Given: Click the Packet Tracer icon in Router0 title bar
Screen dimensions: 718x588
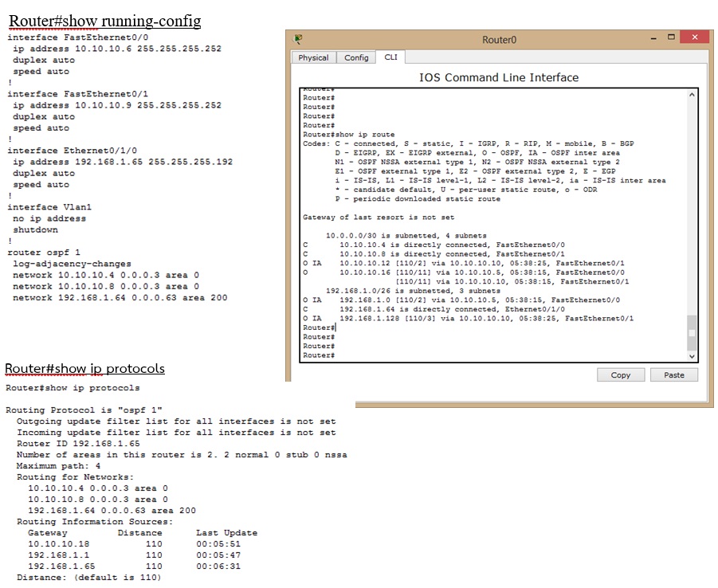Looking at the screenshot, I should coord(298,39).
